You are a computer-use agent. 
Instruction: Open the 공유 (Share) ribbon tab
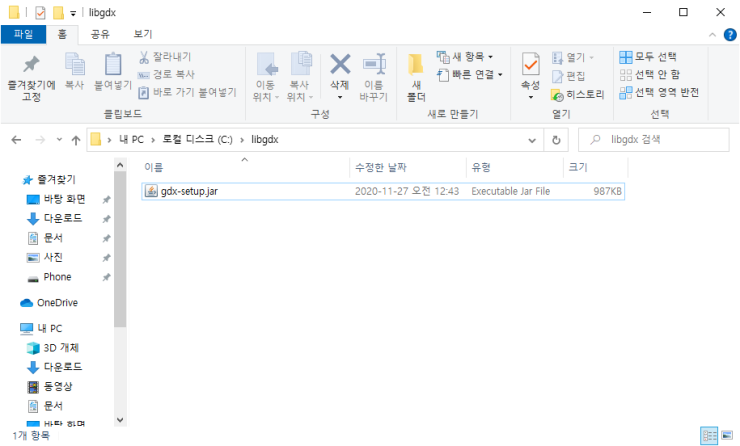(100, 34)
